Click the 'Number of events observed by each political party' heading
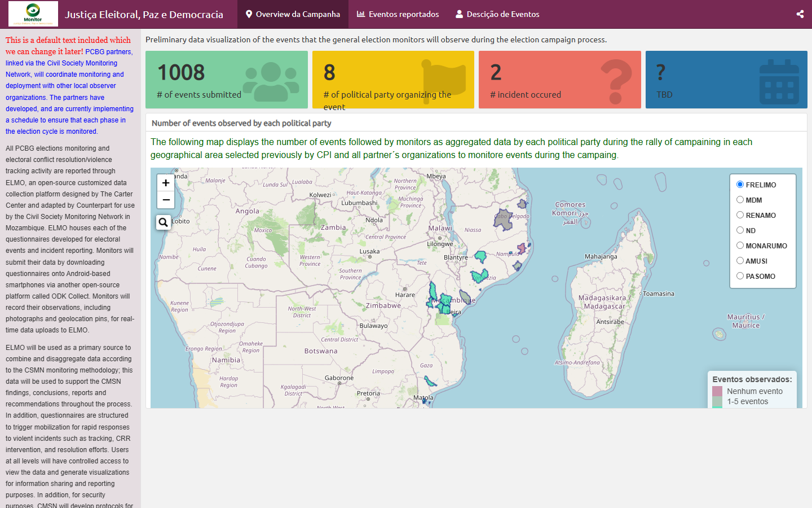Screen dimensions: 812x508 tap(241, 123)
